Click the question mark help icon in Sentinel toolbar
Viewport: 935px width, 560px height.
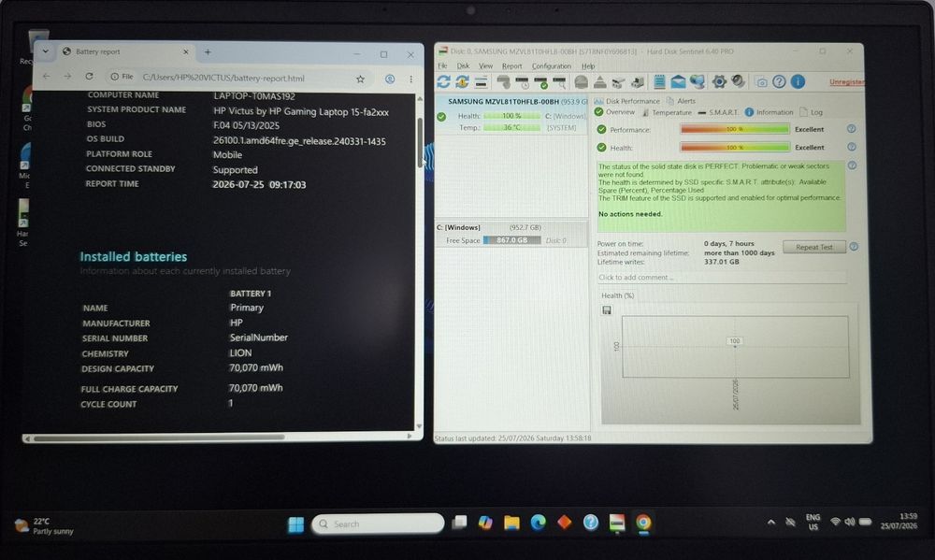(x=780, y=81)
